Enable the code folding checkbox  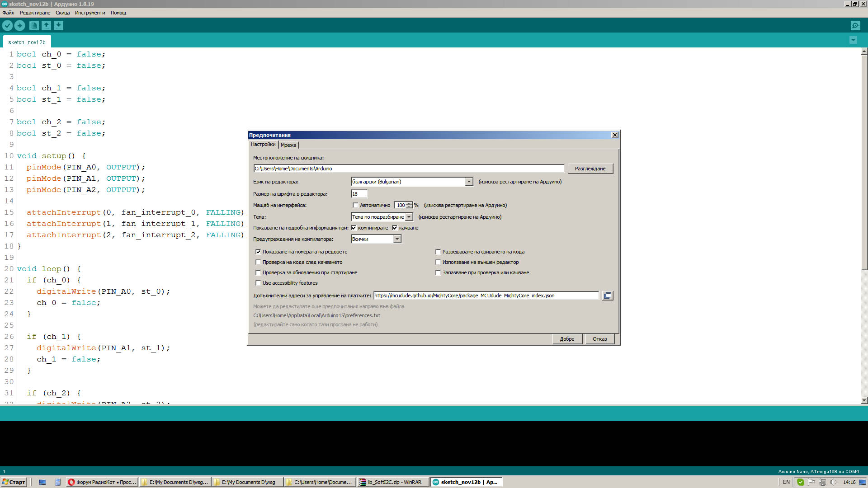coord(438,252)
